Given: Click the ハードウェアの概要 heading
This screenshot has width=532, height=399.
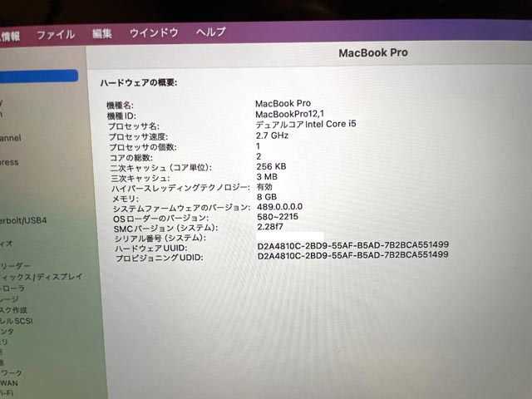Looking at the screenshot, I should coord(139,83).
